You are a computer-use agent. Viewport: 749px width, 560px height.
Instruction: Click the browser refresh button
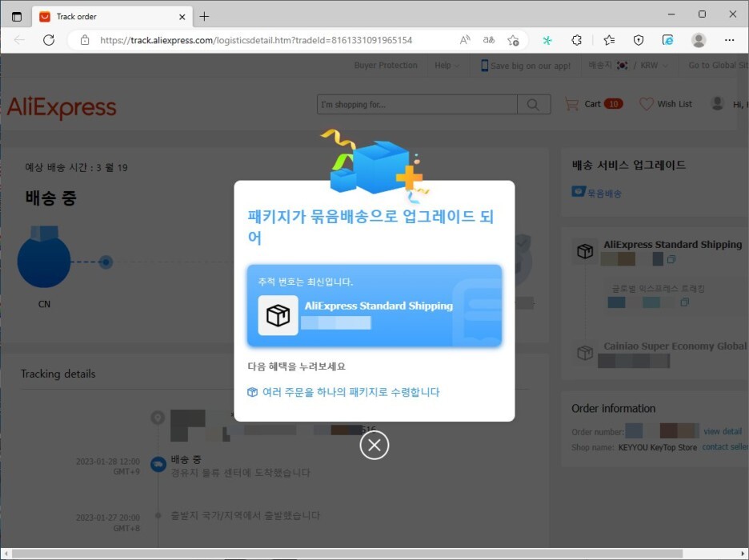click(x=48, y=40)
